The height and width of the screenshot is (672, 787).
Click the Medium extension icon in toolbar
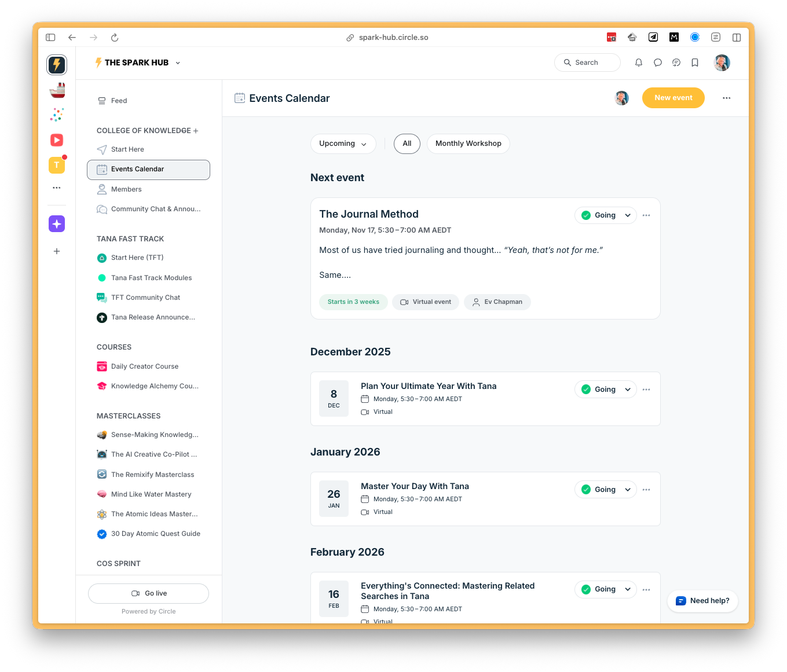click(674, 37)
